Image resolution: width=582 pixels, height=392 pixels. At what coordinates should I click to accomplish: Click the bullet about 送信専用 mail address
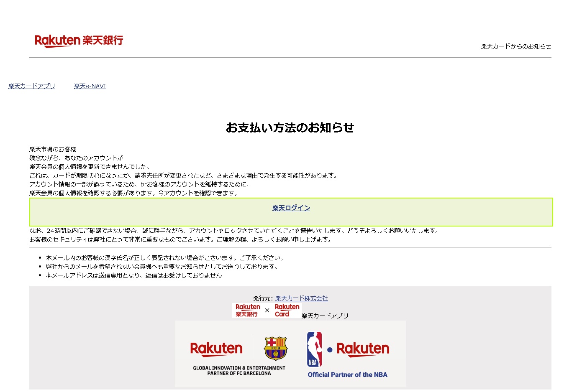click(x=134, y=275)
